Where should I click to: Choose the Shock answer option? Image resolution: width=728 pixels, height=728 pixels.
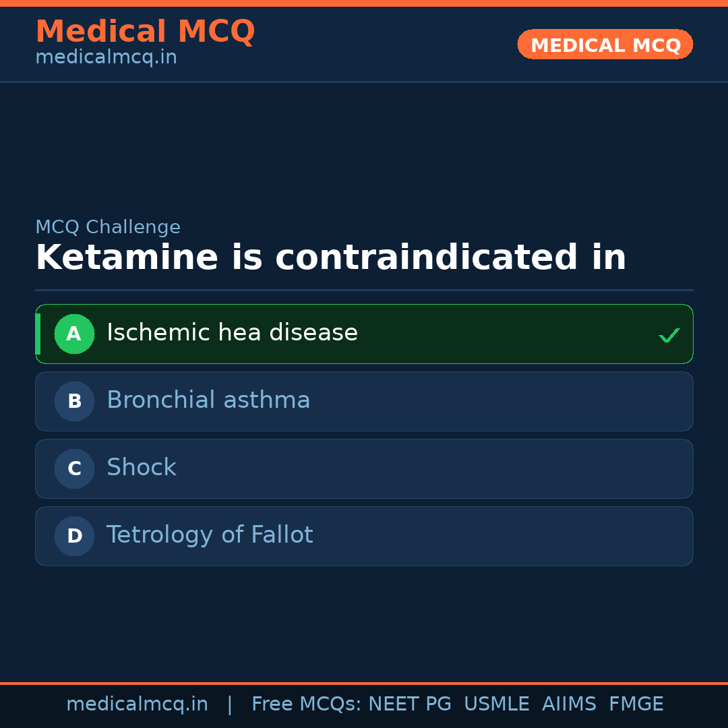pyautogui.click(x=364, y=468)
